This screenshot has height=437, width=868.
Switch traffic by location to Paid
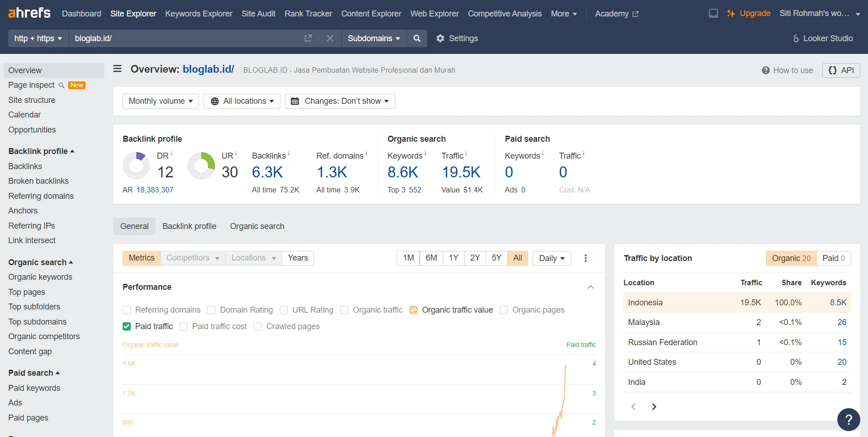pyautogui.click(x=833, y=258)
